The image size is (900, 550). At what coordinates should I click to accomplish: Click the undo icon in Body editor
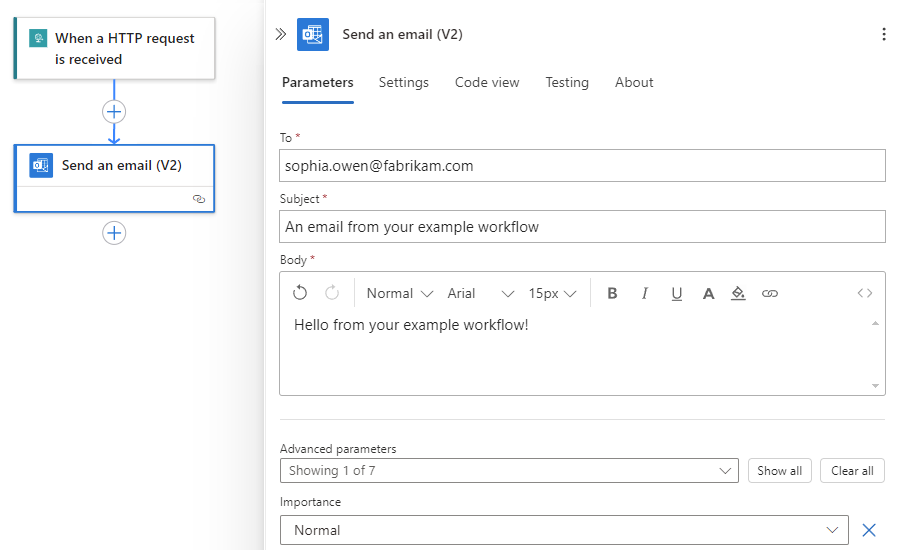[300, 293]
